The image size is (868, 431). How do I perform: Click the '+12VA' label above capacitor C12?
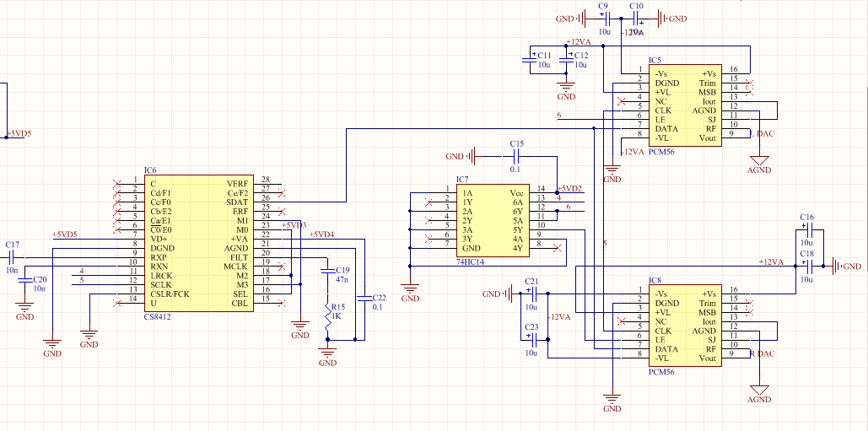click(579, 42)
